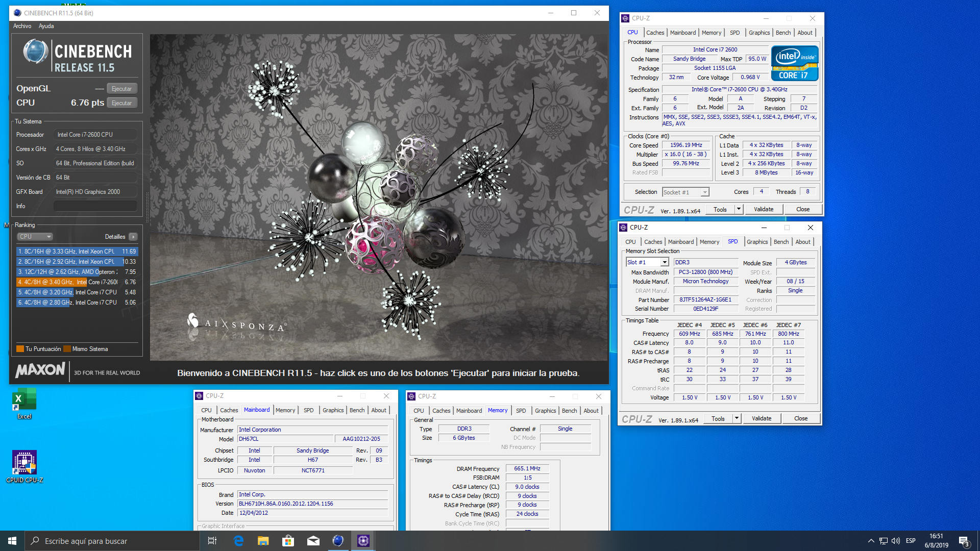
Task: Click the taskbar search box
Action: (112, 541)
